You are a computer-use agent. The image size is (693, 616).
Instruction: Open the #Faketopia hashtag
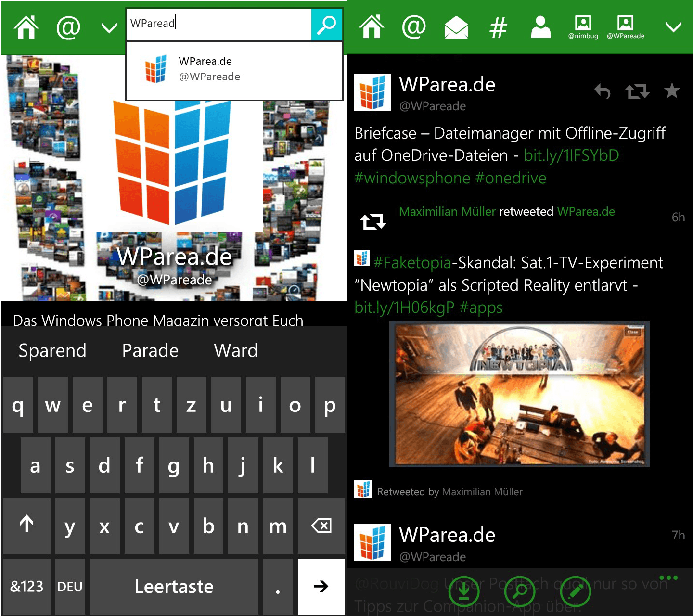pyautogui.click(x=412, y=263)
